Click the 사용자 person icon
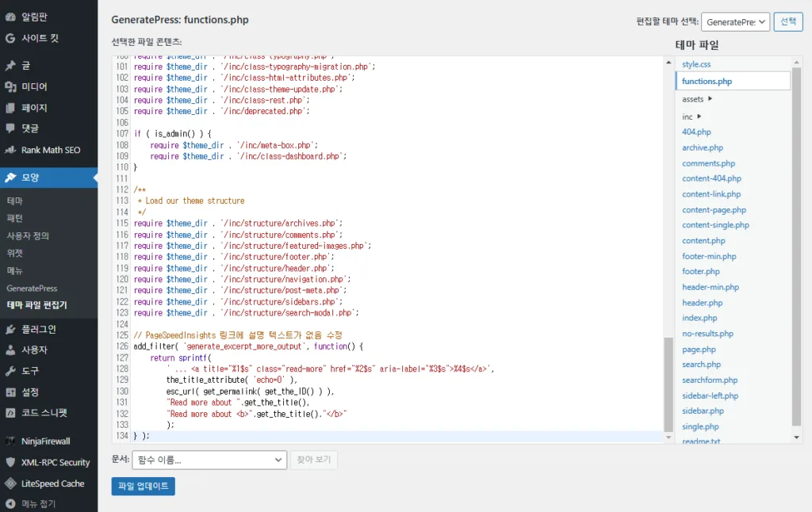Image resolution: width=812 pixels, height=512 pixels. 10,350
